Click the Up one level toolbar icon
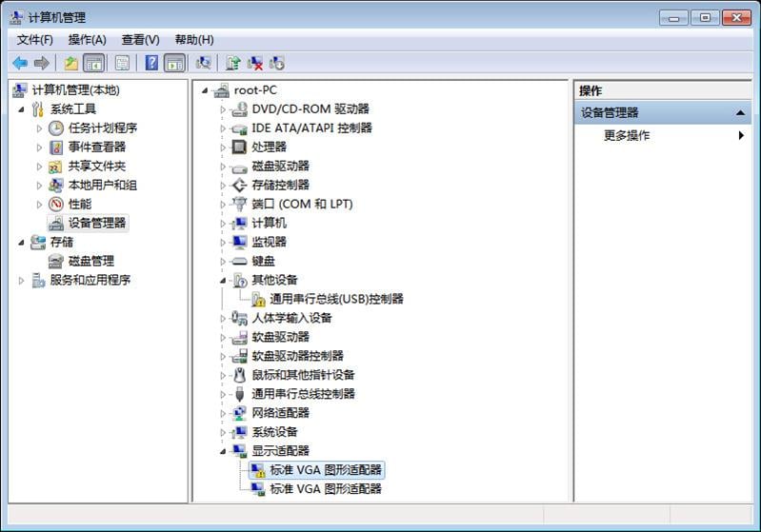The width and height of the screenshot is (761, 532). point(71,63)
